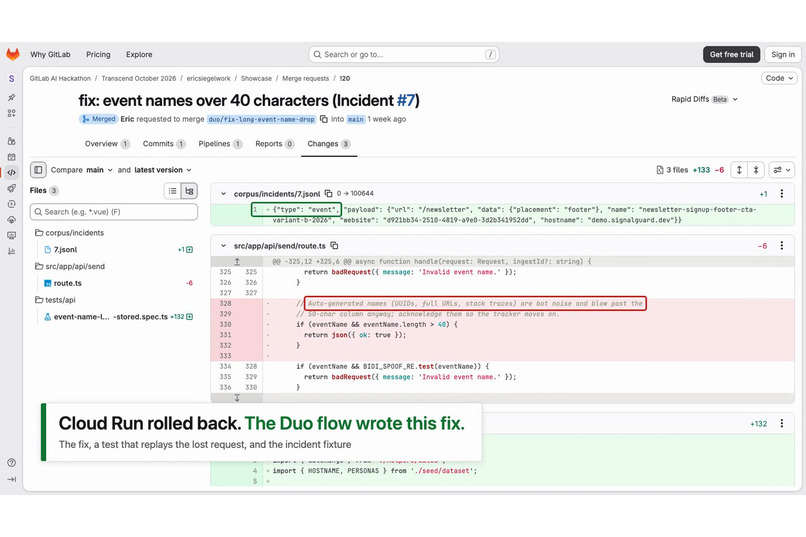Image resolution: width=806 pixels, height=537 pixels.
Task: Open the Manage section icon in sidebar
Action: pos(11,141)
